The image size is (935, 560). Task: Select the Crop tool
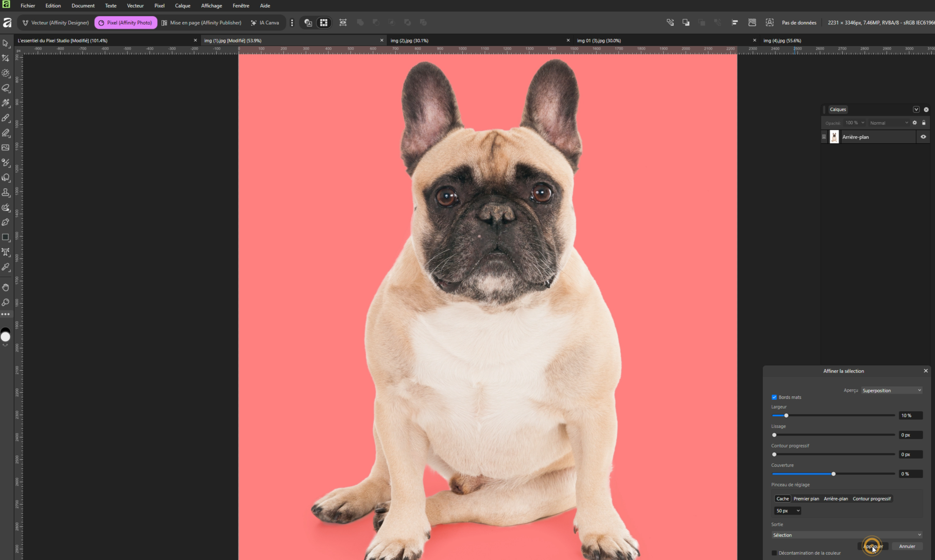pos(5,58)
